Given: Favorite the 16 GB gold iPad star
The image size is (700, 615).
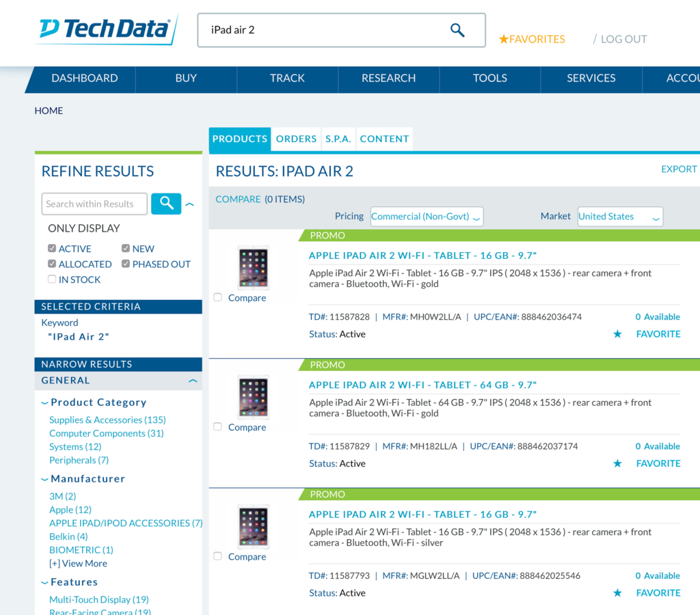Looking at the screenshot, I should (x=617, y=334).
